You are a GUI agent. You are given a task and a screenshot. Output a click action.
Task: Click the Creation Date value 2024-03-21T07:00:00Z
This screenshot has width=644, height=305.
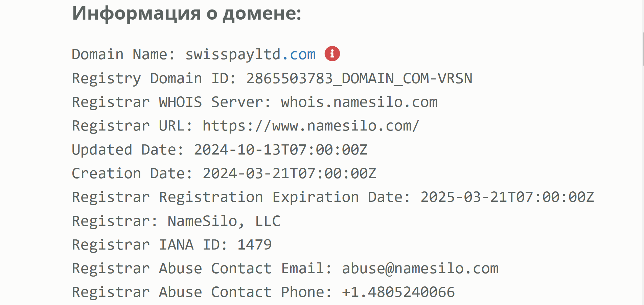289,173
